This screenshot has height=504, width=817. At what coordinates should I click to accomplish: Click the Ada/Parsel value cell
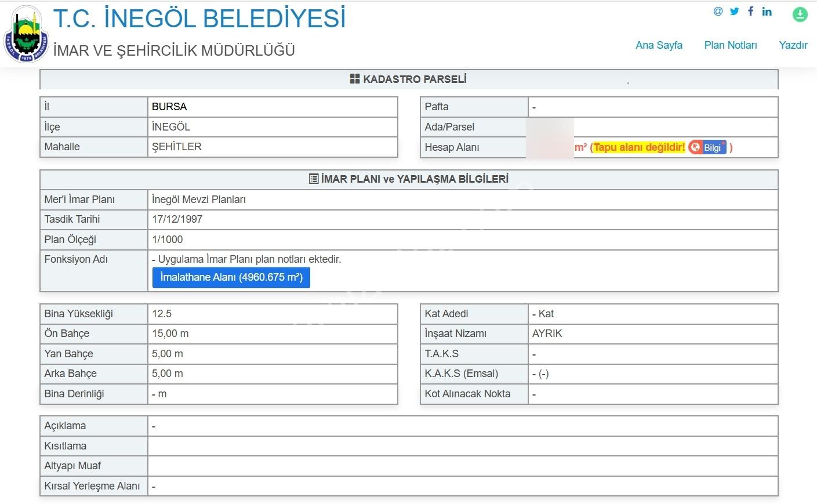653,127
